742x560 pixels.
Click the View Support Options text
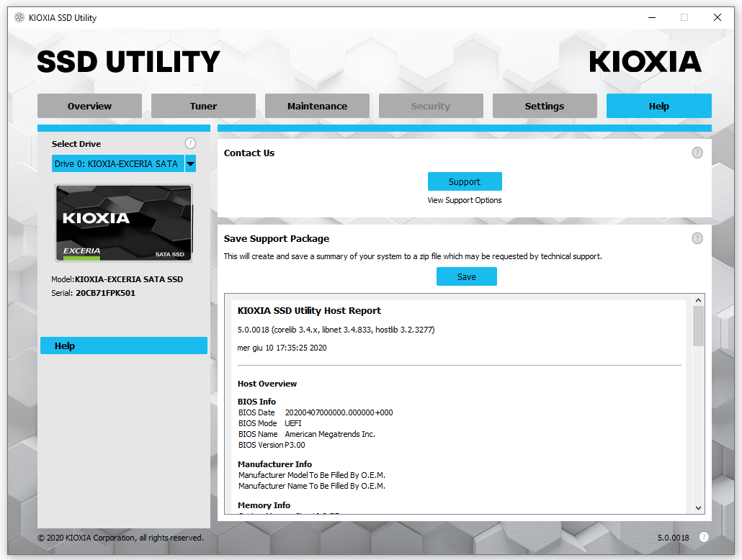point(465,200)
